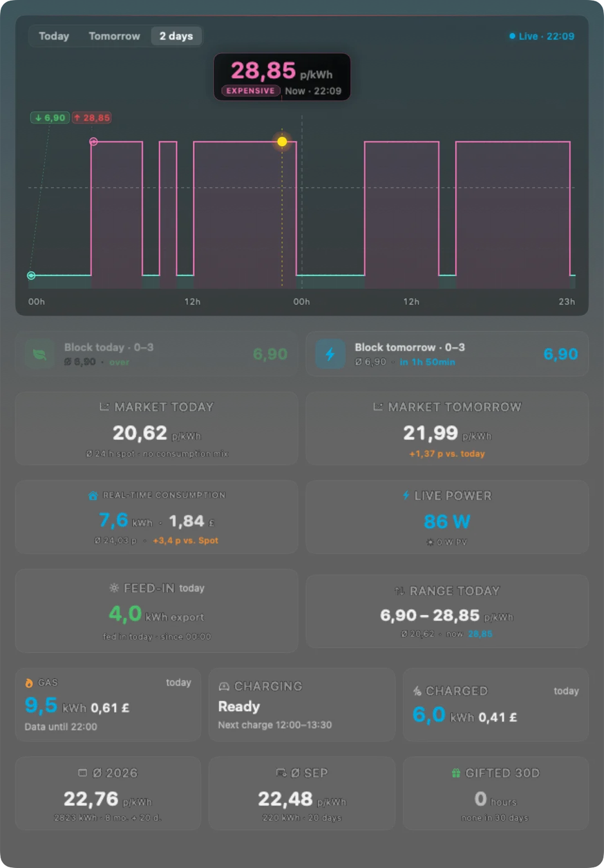Click the car icon beside CHARGING

tap(224, 686)
